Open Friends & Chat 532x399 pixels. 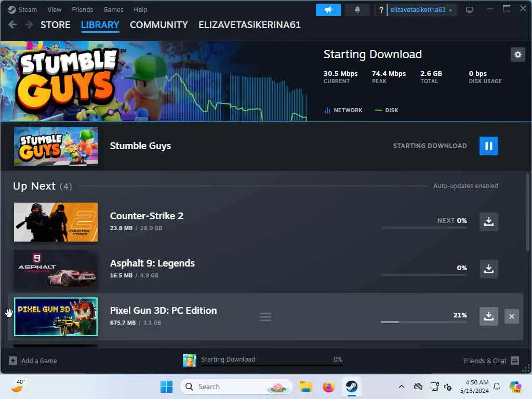point(491,361)
